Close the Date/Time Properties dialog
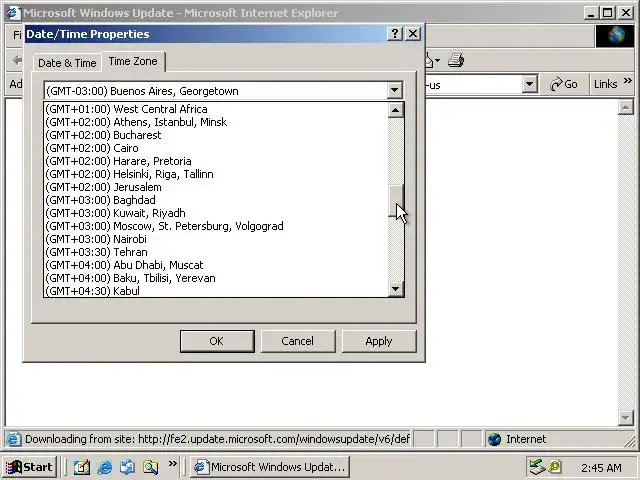This screenshot has width=640, height=480. coord(413,33)
